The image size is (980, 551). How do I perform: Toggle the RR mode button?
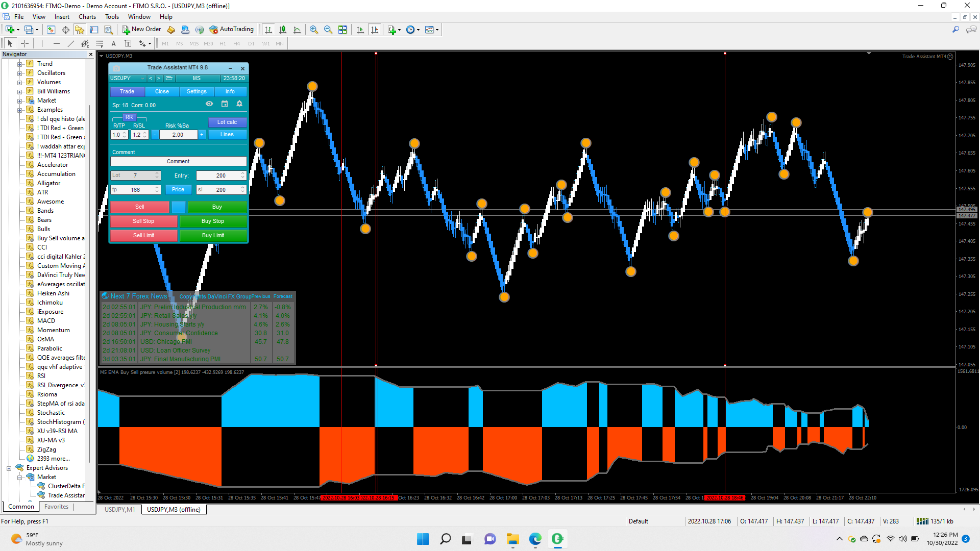click(x=129, y=117)
